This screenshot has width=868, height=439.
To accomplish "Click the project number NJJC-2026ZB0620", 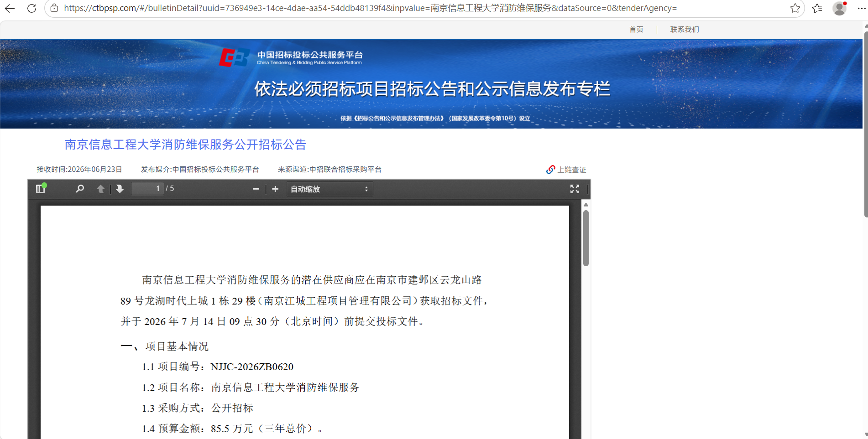I will pos(252,367).
